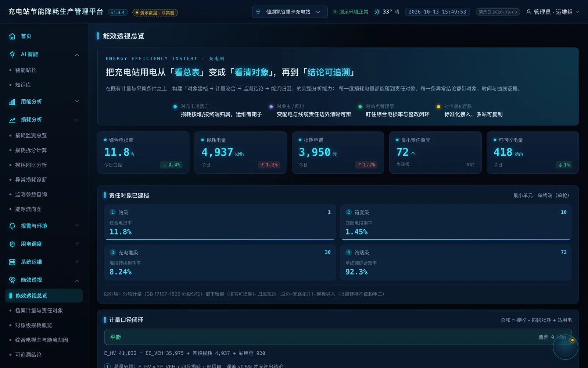Collapse the 损耗分析 menu section
588x368 pixels.
[x=77, y=120]
